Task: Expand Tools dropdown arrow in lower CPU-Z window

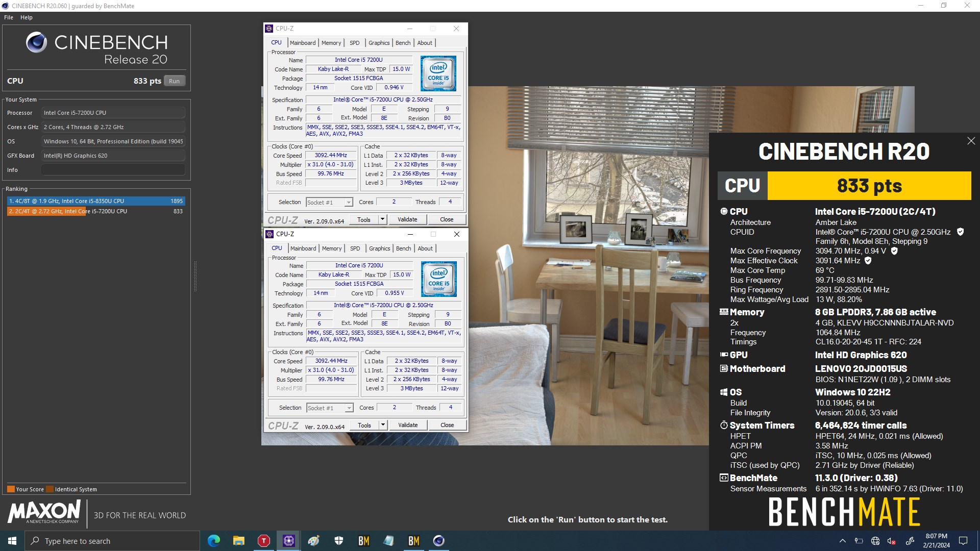Action: [x=383, y=425]
